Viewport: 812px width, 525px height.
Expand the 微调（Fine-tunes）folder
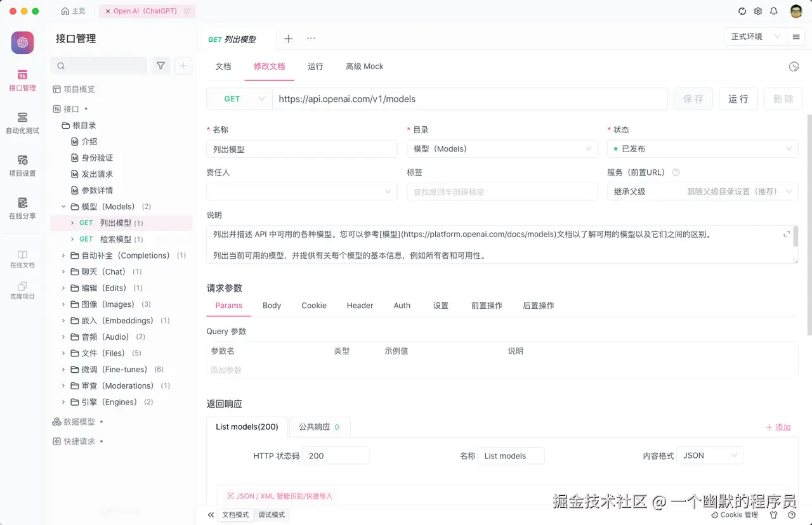click(x=64, y=370)
